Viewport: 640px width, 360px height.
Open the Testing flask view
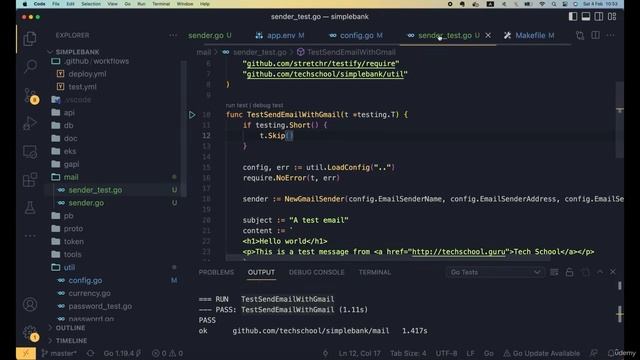pos(30,208)
